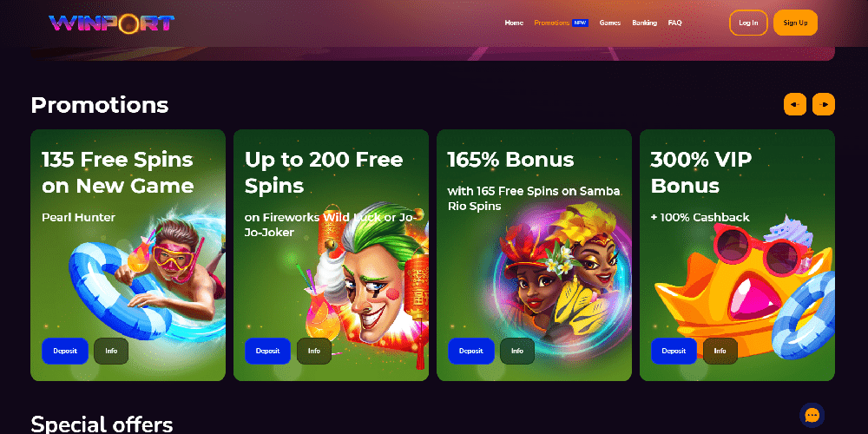Image resolution: width=868 pixels, height=434 pixels.
Task: View Info for the 165% Bonus offer
Action: tap(517, 351)
